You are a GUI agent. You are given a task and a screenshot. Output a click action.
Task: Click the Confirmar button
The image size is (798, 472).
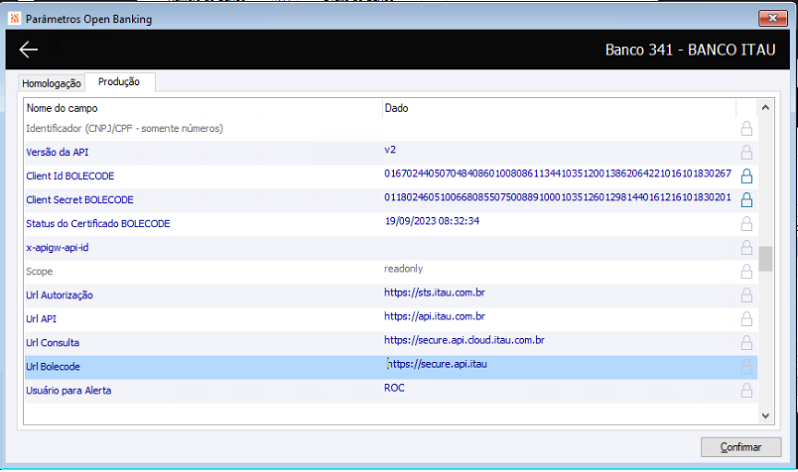point(740,447)
